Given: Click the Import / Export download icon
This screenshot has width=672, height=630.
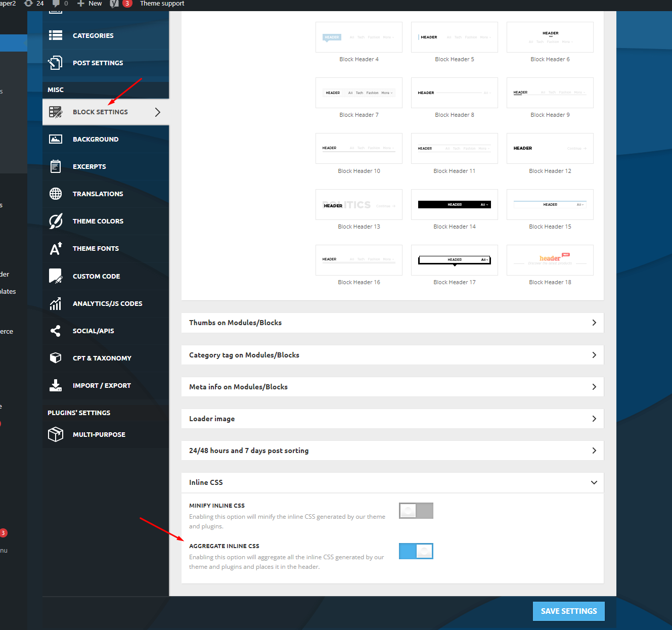Looking at the screenshot, I should point(56,385).
